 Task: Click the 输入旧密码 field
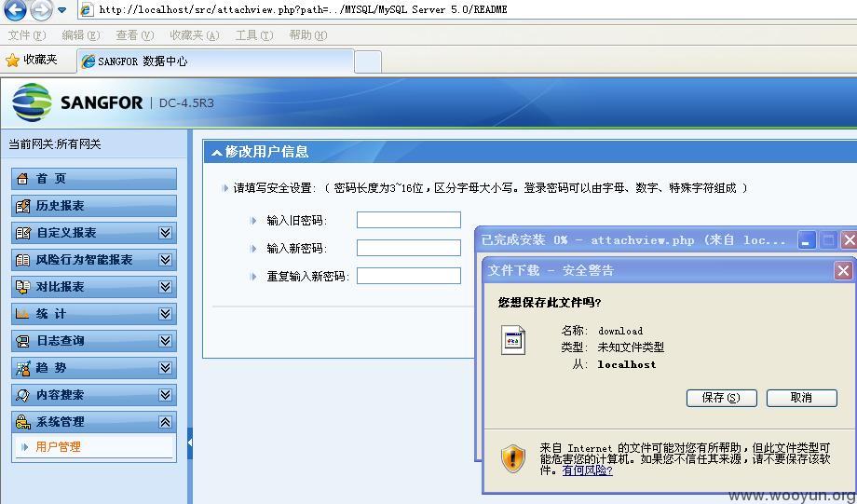tap(409, 220)
